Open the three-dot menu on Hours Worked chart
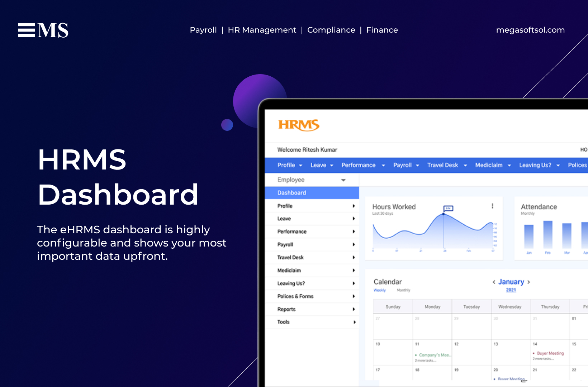The width and height of the screenshot is (588, 387). 493,206
